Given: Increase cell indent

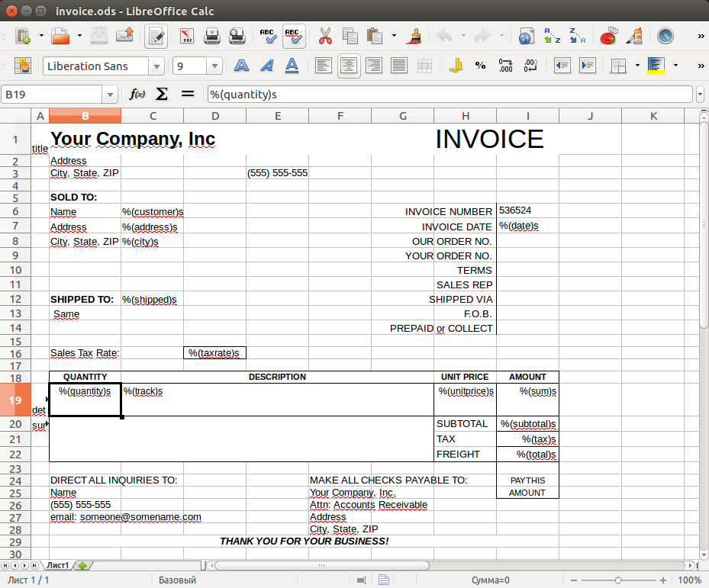Looking at the screenshot, I should pyautogui.click(x=588, y=66).
